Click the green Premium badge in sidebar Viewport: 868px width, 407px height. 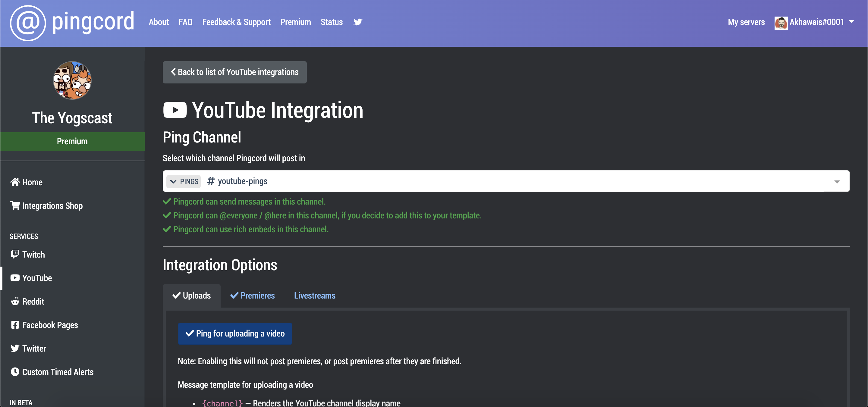pyautogui.click(x=72, y=141)
